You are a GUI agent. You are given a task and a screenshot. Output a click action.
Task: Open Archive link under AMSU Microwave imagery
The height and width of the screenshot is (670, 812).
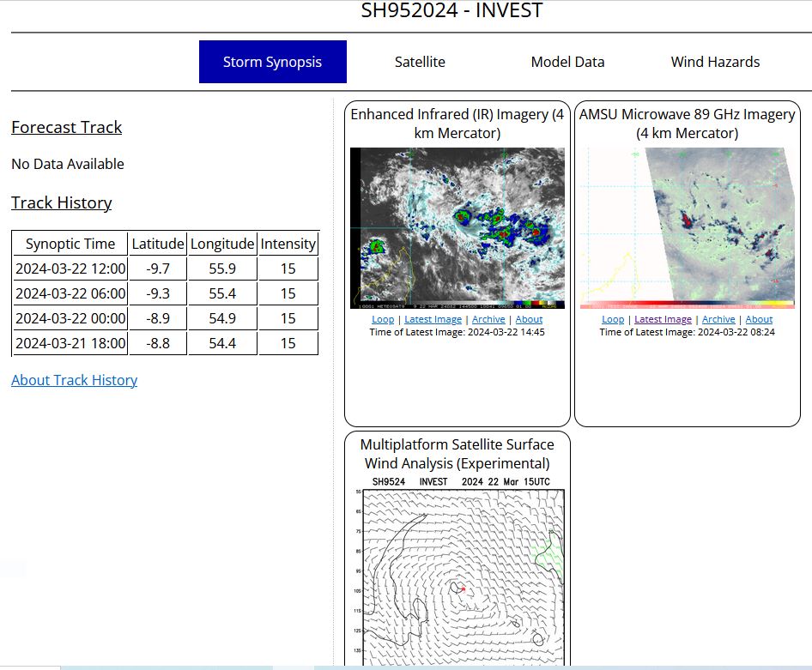point(718,319)
